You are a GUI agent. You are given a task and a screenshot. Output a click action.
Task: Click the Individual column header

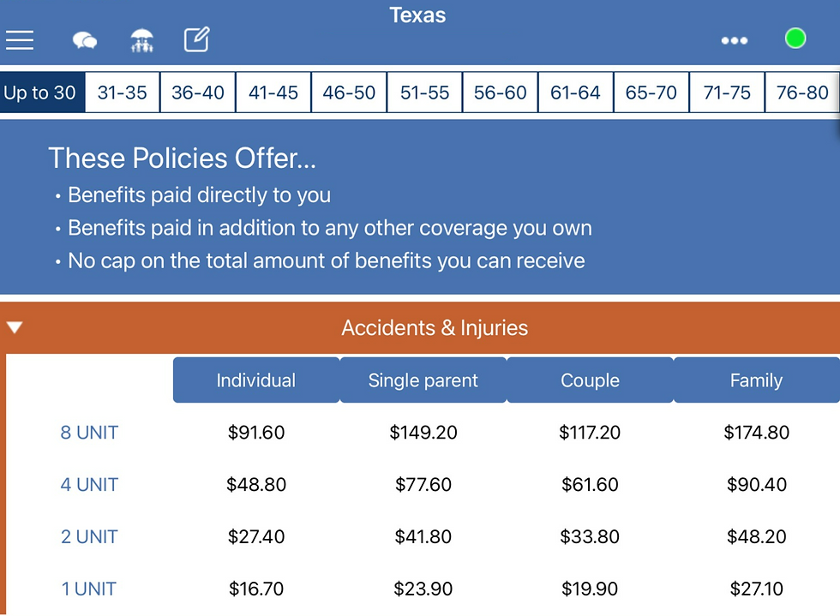pos(255,380)
